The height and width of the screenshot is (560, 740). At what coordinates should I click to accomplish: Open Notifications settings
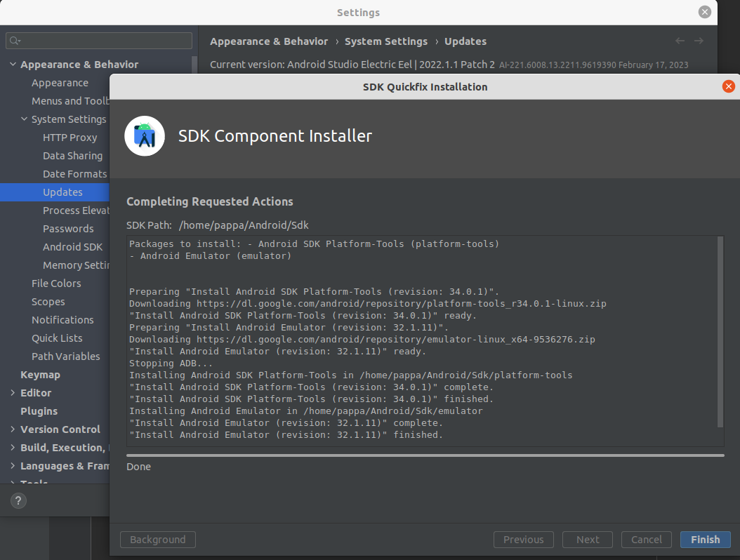(62, 320)
